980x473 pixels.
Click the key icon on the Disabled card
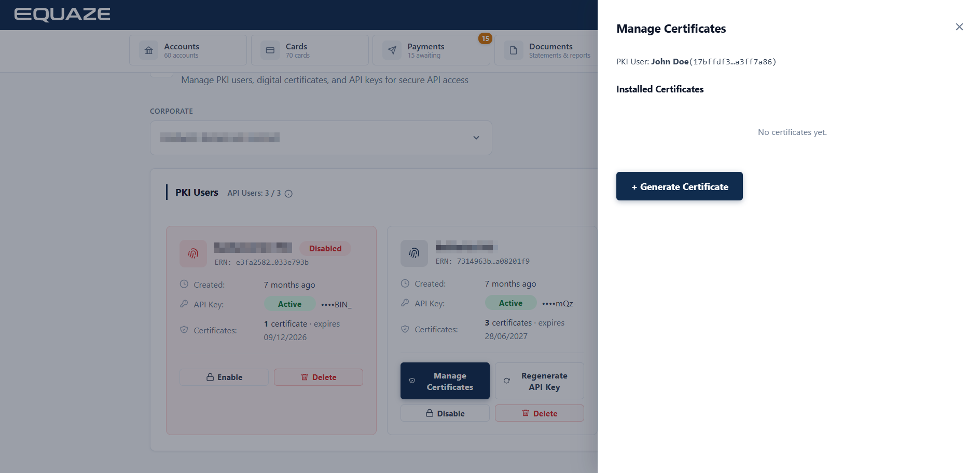[184, 304]
